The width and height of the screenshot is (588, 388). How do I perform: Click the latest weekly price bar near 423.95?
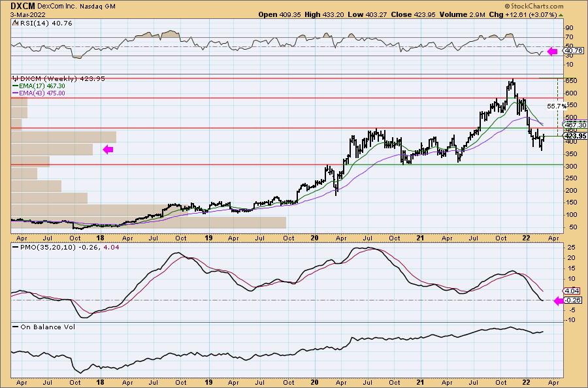coord(544,137)
